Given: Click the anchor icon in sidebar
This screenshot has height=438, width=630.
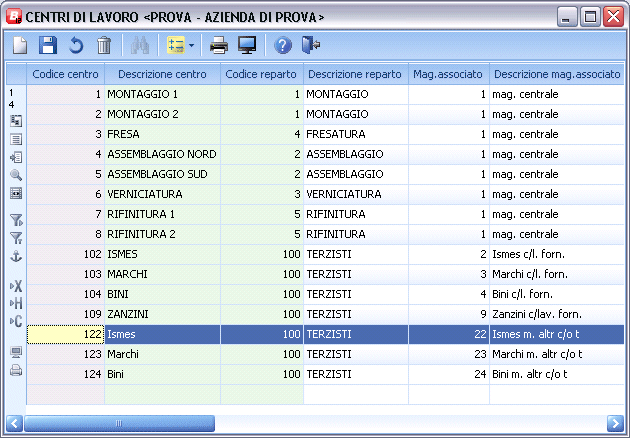Looking at the screenshot, I should point(16,256).
